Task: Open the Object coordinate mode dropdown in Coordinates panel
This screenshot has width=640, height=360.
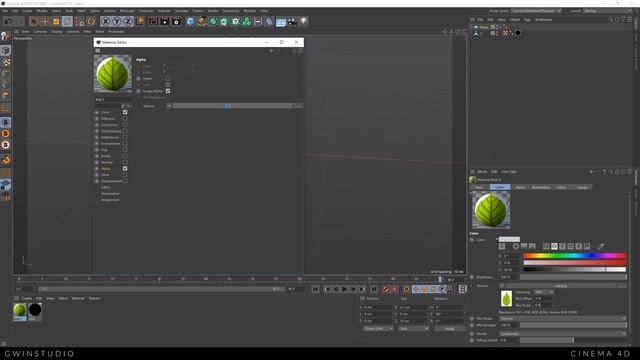Action: (378, 329)
